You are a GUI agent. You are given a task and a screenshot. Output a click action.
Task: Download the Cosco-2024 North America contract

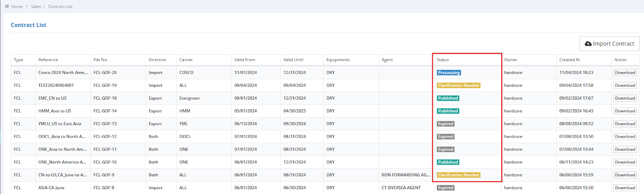625,73
